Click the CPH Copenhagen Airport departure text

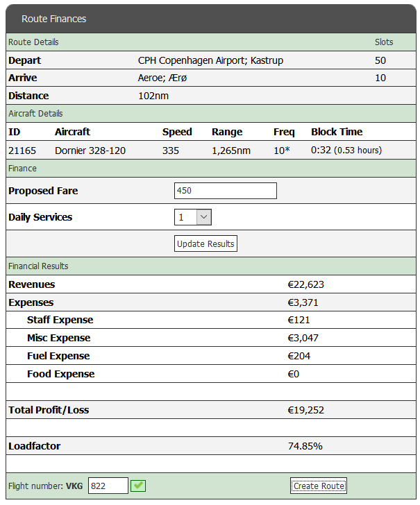210,60
